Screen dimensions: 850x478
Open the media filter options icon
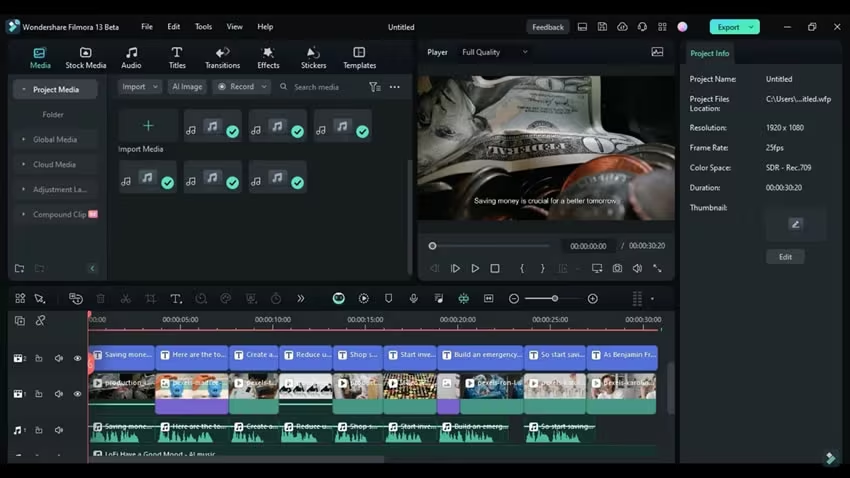(x=375, y=87)
